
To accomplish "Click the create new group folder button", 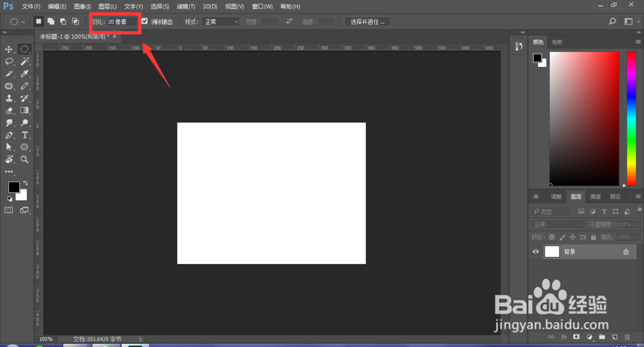I will 602,337.
